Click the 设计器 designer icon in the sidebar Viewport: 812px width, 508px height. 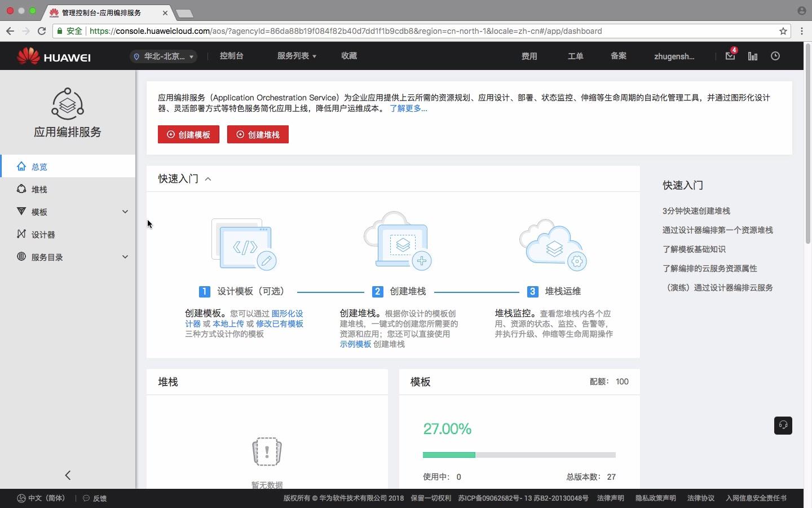click(21, 234)
